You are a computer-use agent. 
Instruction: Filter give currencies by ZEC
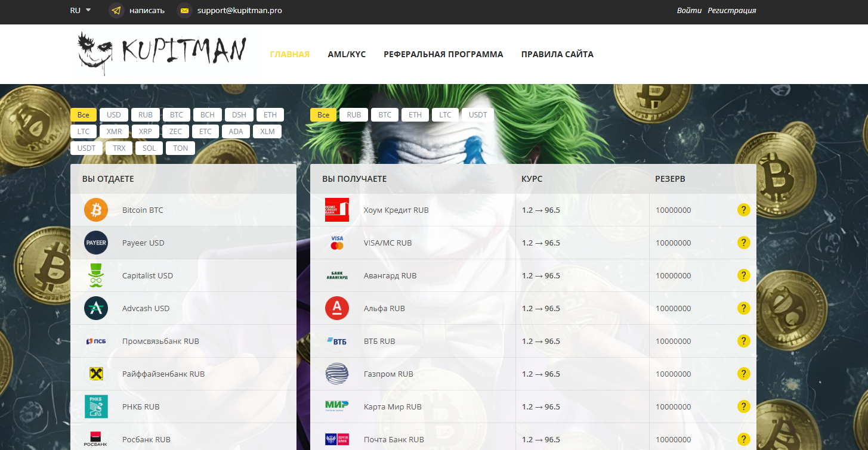(175, 131)
